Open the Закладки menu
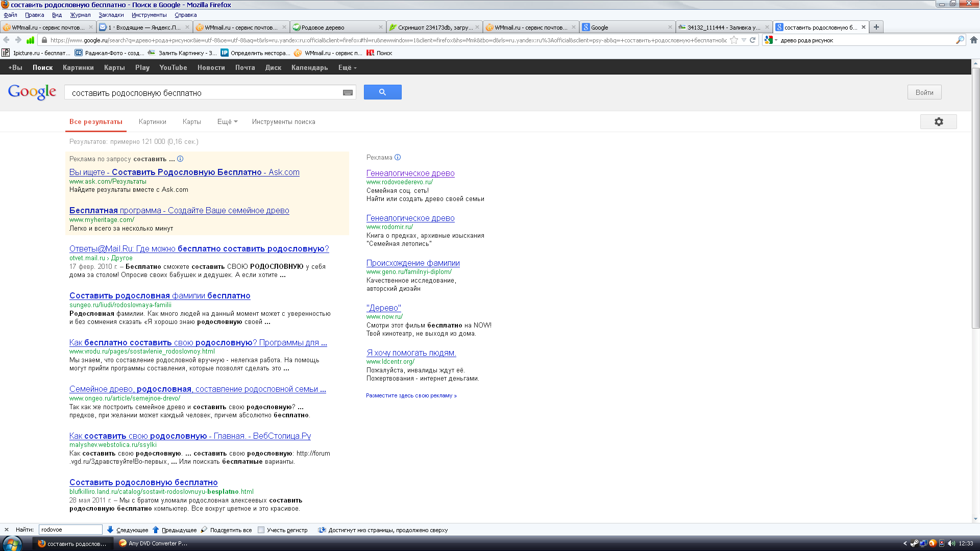The image size is (980, 551). (x=111, y=15)
